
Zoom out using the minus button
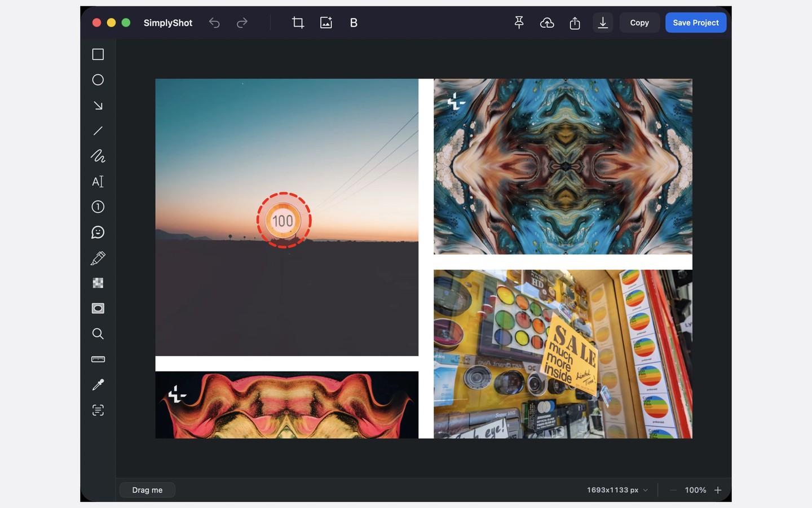click(x=673, y=490)
